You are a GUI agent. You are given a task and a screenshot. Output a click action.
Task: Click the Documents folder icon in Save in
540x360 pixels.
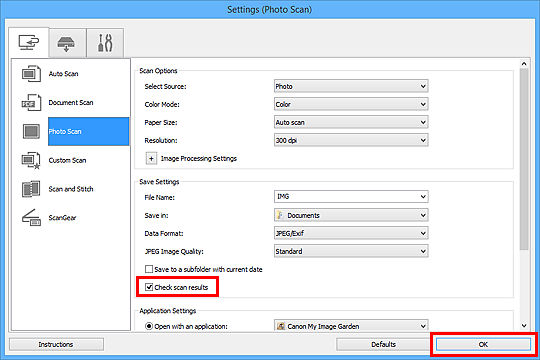pos(280,215)
